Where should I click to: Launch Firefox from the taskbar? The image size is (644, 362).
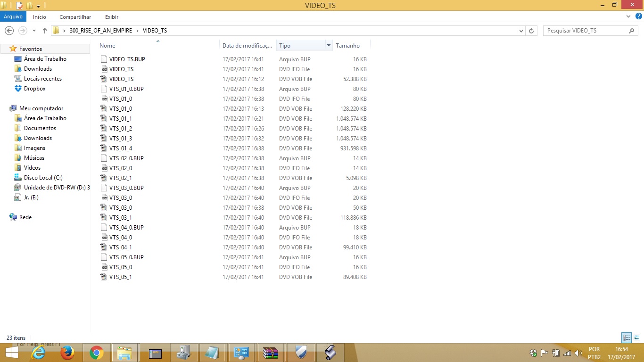point(67,353)
